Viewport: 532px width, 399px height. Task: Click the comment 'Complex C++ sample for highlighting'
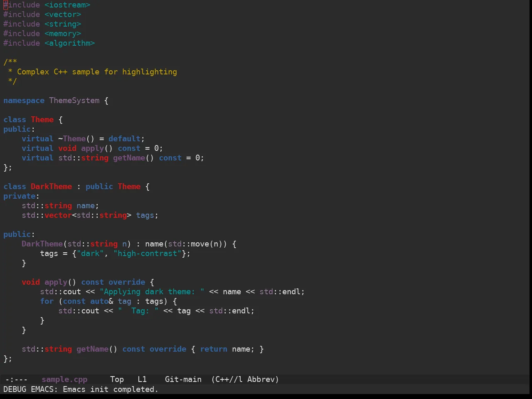click(97, 72)
